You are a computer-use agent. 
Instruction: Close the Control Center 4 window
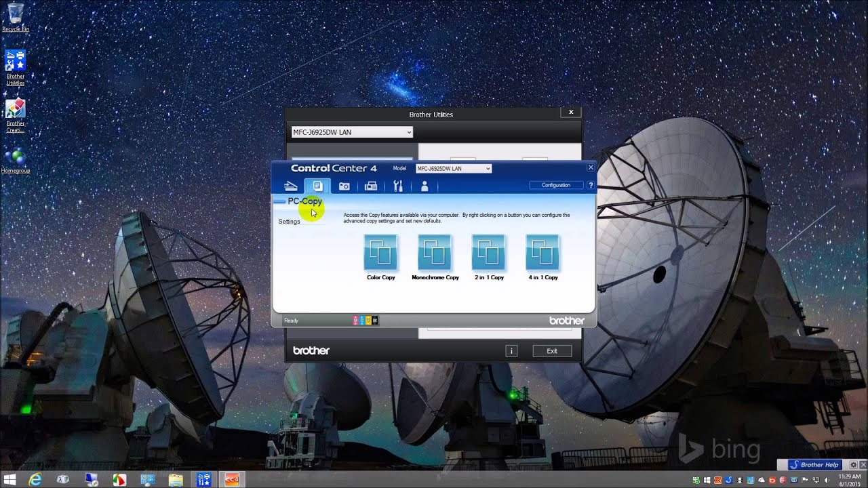coord(591,167)
